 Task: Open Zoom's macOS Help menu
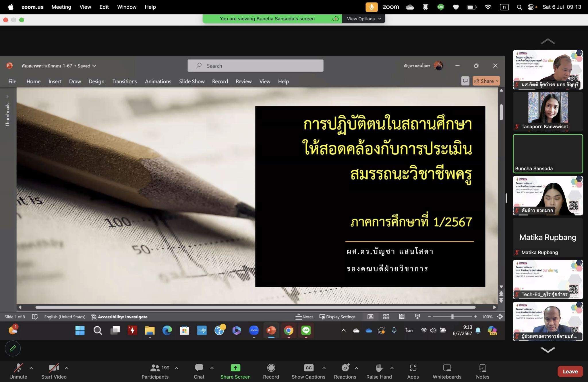[150, 7]
